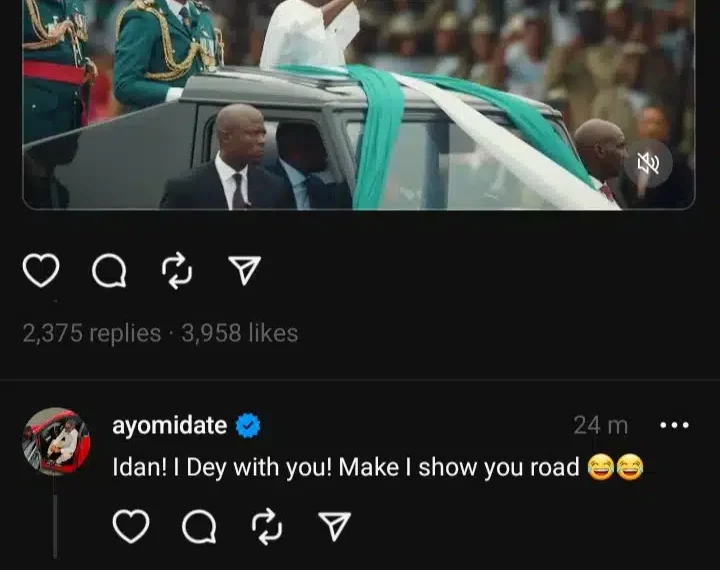Like ayomidate's reply

(x=131, y=526)
